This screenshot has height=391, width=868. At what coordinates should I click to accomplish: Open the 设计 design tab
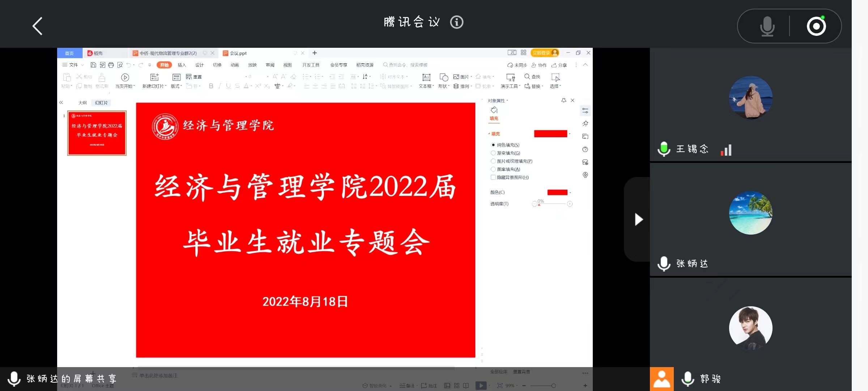pyautogui.click(x=199, y=65)
